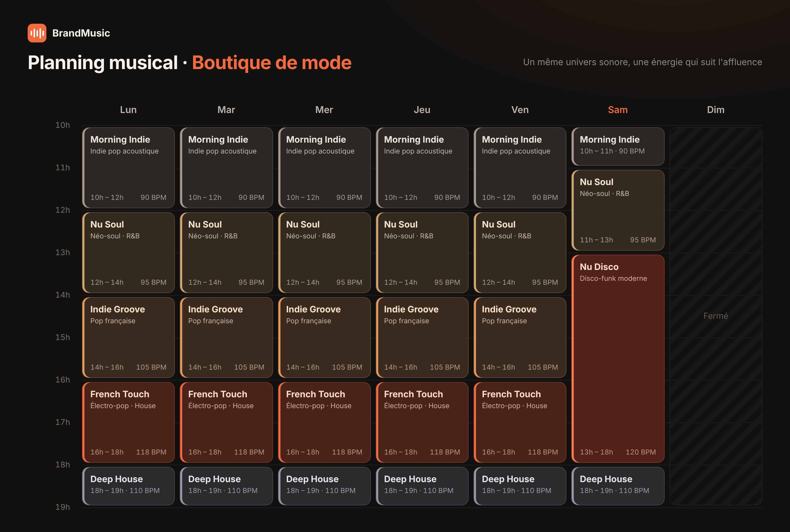The image size is (790, 532).
Task: Open Saturday's Nu Soul 11h–13h block
Action: (x=618, y=210)
